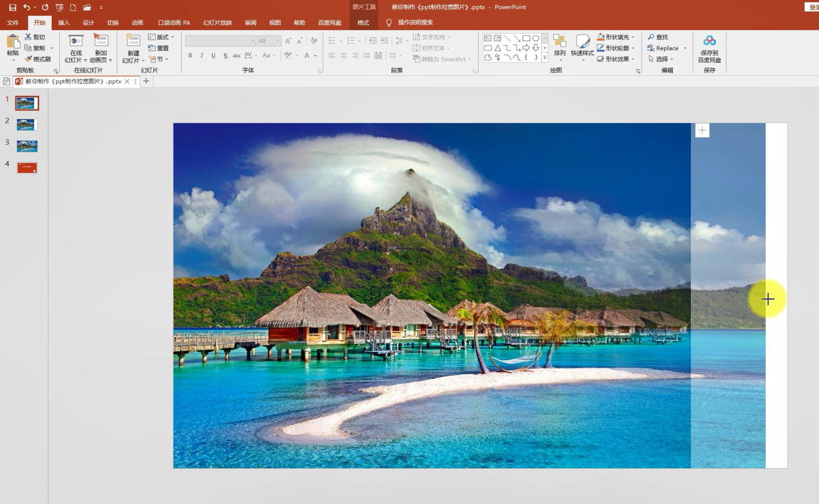The height and width of the screenshot is (504, 819).
Task: Paste clipboard content with 粘贴
Action: [13, 47]
